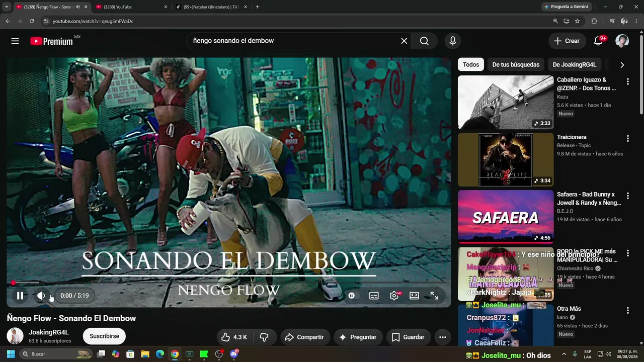This screenshot has height=362, width=644.
Task: Bookmark this page with the star
Action: click(x=577, y=21)
